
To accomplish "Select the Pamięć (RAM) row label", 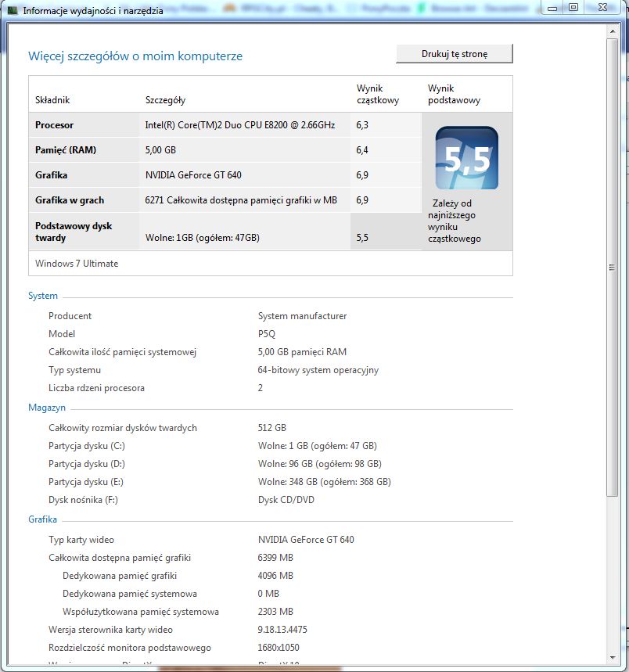I will pyautogui.click(x=66, y=150).
